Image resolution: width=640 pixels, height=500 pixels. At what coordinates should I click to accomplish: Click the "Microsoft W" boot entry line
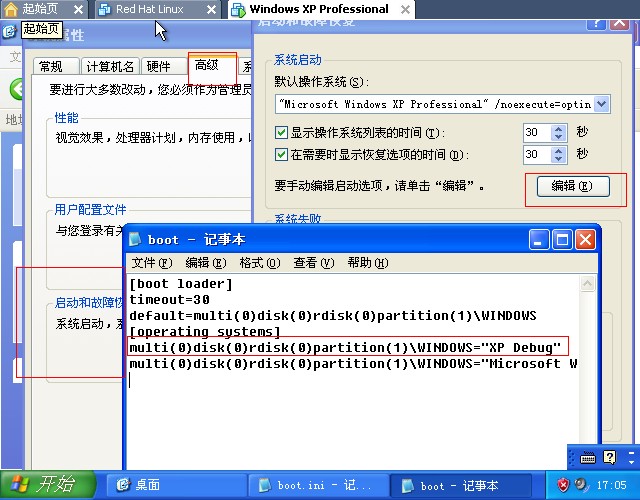[353, 363]
